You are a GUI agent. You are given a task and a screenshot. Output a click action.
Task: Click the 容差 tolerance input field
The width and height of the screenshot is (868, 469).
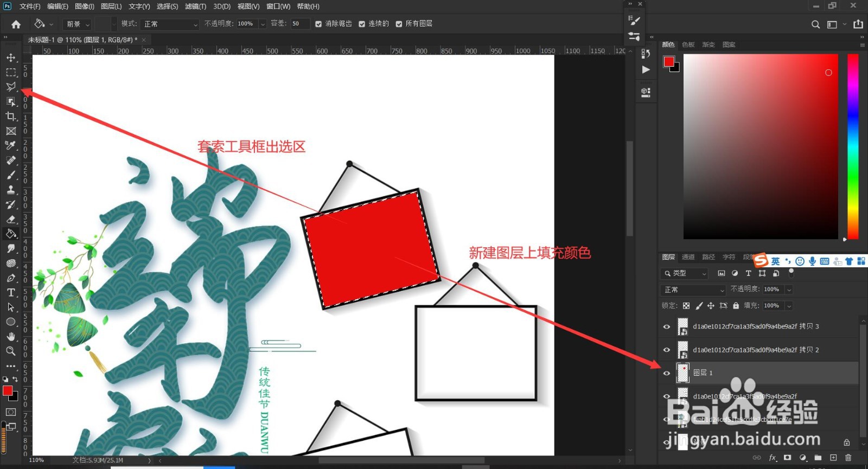300,24
